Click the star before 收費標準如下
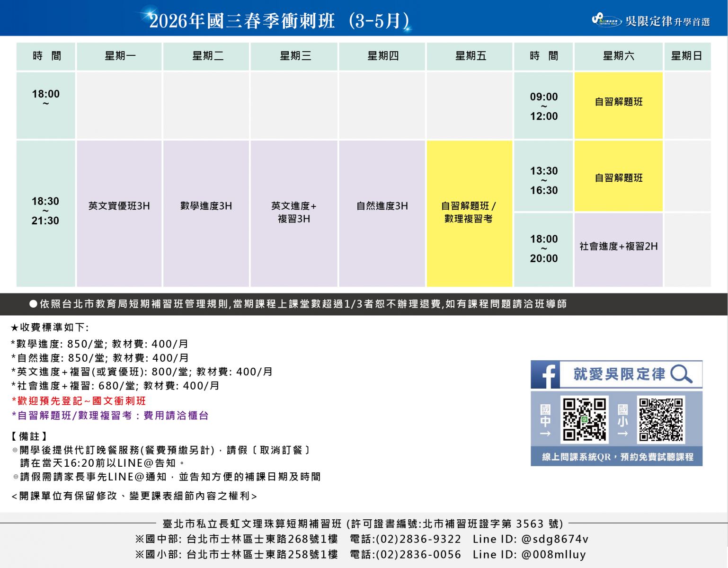Viewport: 728px width, 568px height. [x=14, y=328]
